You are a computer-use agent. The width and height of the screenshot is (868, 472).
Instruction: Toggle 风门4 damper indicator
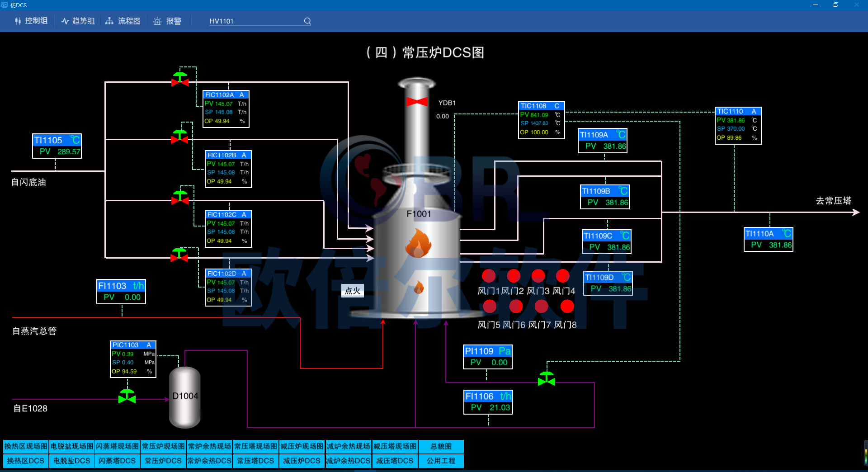pyautogui.click(x=563, y=276)
